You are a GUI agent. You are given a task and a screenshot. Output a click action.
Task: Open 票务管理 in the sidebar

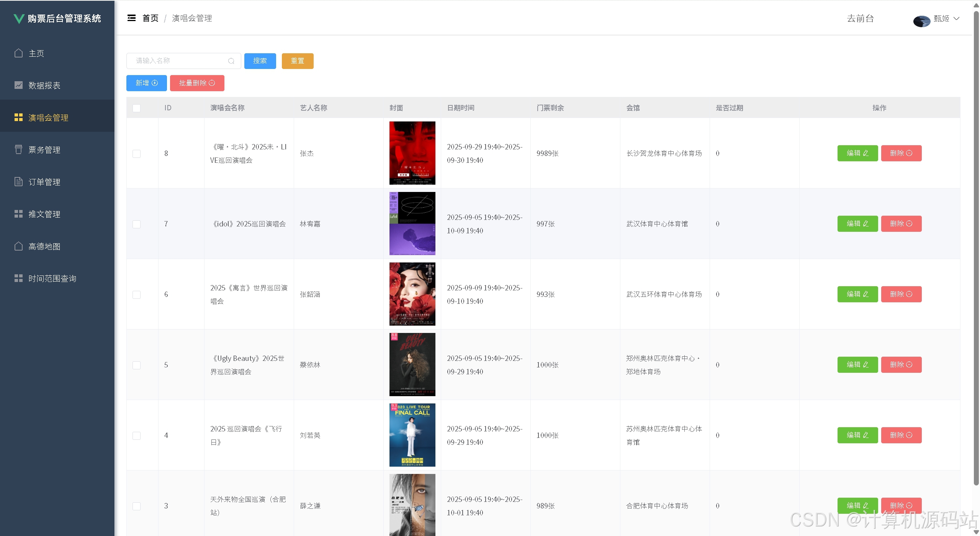[x=57, y=150]
